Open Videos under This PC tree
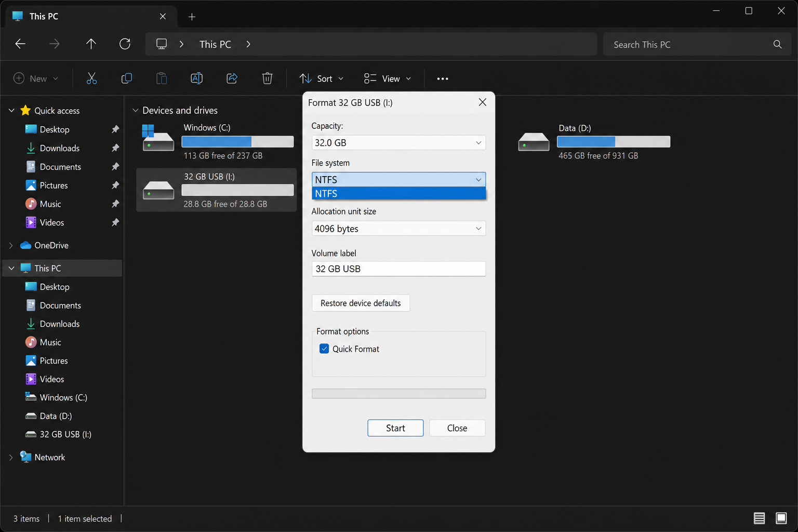The height and width of the screenshot is (532, 798). pos(52,379)
